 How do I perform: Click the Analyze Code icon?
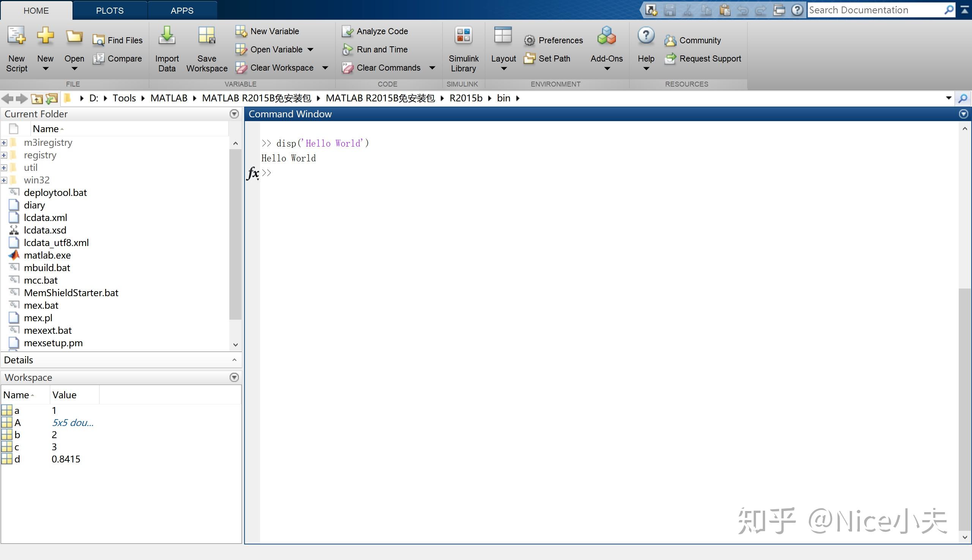[347, 31]
